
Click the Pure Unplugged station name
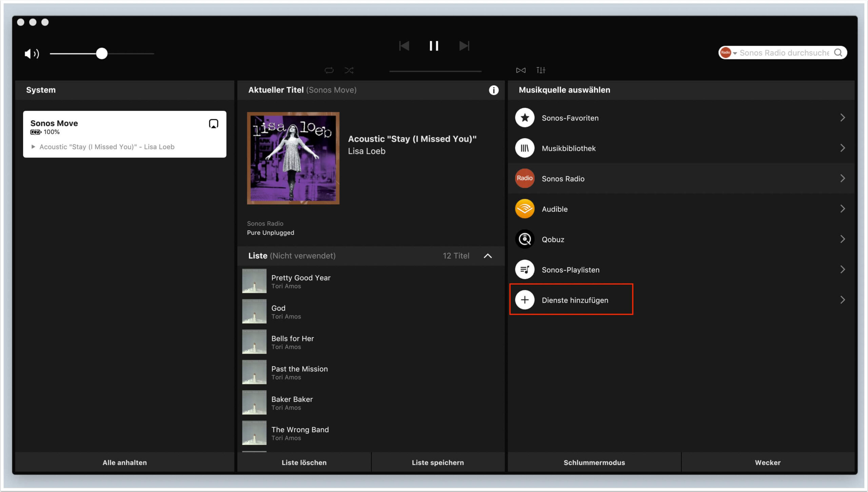pyautogui.click(x=270, y=233)
